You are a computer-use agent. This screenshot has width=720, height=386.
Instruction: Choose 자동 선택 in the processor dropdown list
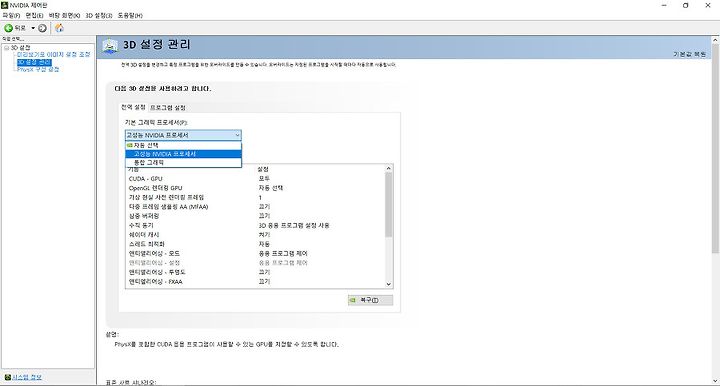(x=183, y=145)
